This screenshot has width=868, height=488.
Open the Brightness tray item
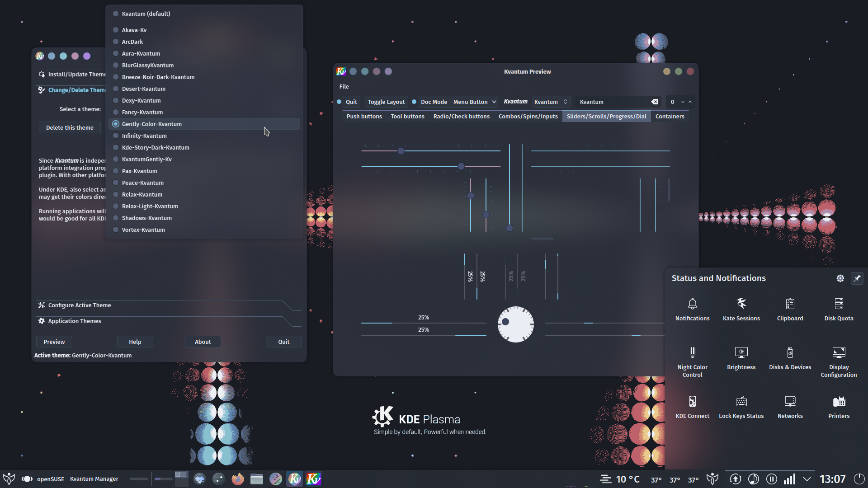741,358
